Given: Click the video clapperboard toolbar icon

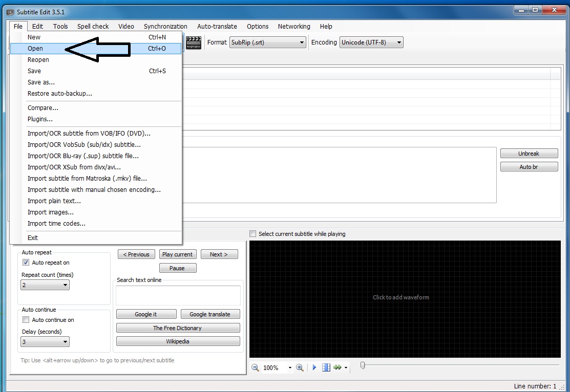Looking at the screenshot, I should pos(194,42).
